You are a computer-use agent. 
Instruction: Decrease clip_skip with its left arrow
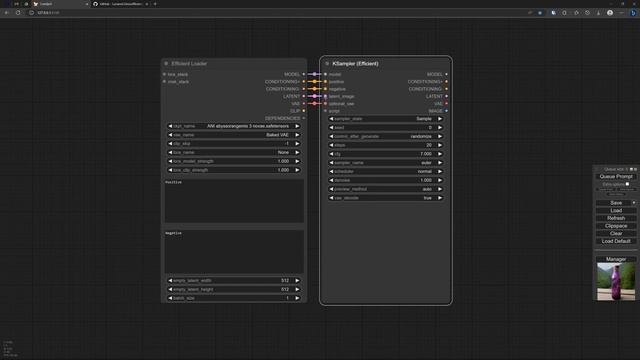pos(170,144)
